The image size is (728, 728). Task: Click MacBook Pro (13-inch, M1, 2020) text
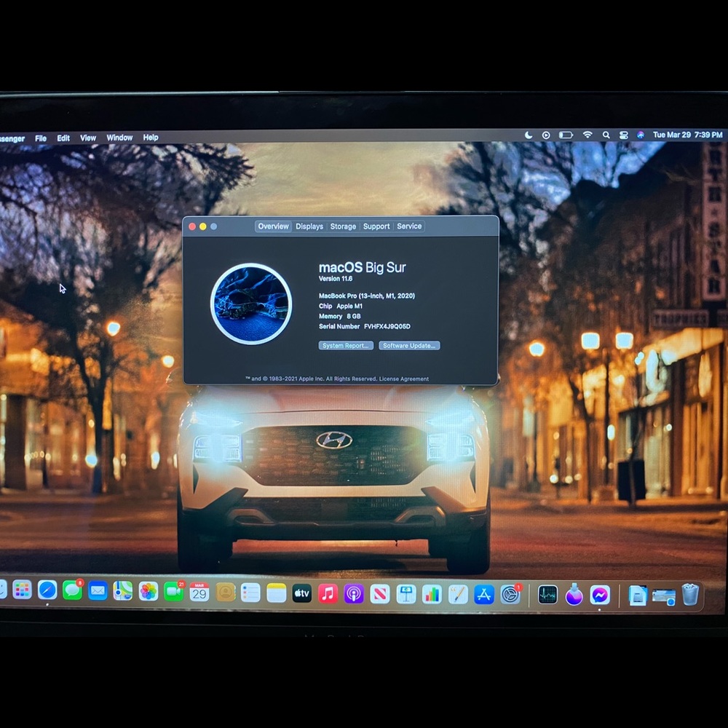point(367,296)
